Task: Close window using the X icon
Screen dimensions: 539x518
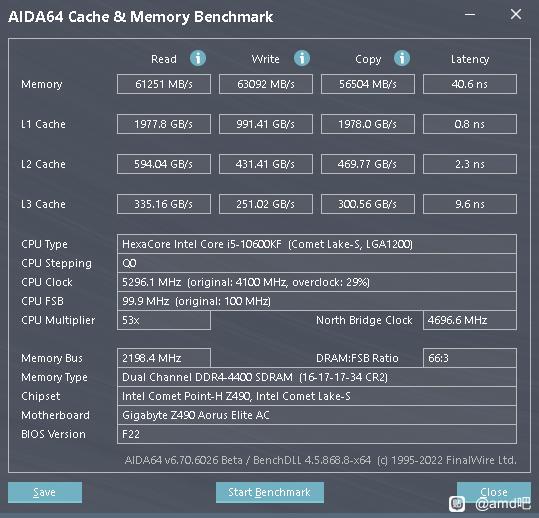Action: click(x=516, y=14)
